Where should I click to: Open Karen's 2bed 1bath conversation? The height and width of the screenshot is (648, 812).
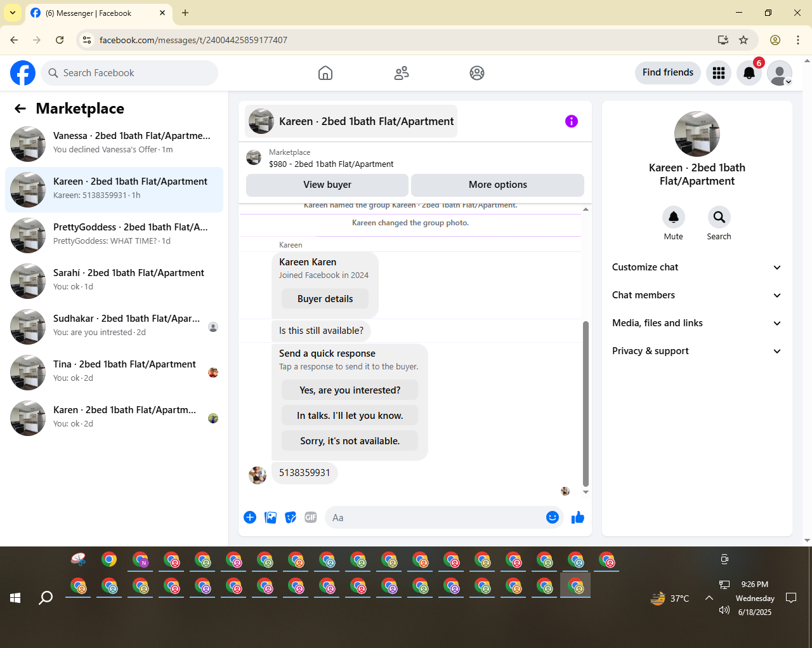[114, 418]
